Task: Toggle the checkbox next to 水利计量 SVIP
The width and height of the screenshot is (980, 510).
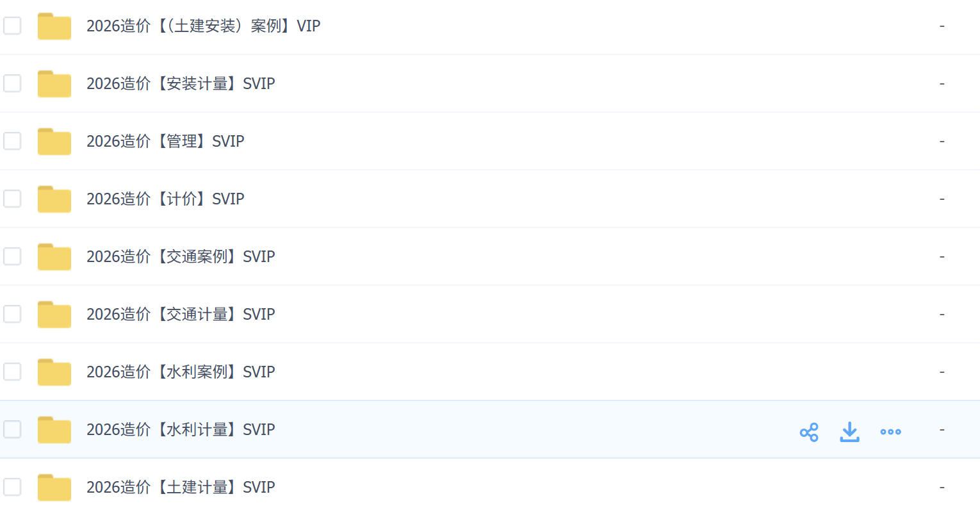Action: tap(12, 429)
